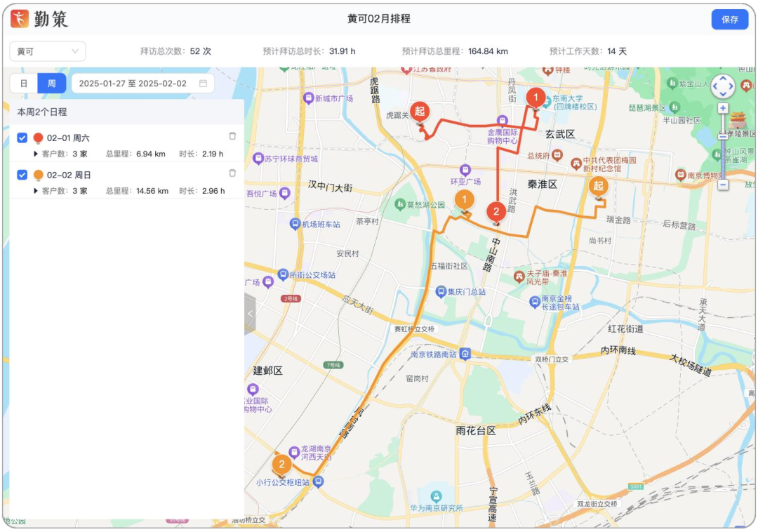
Task: Select the 周 weekly view tab
Action: pos(51,83)
